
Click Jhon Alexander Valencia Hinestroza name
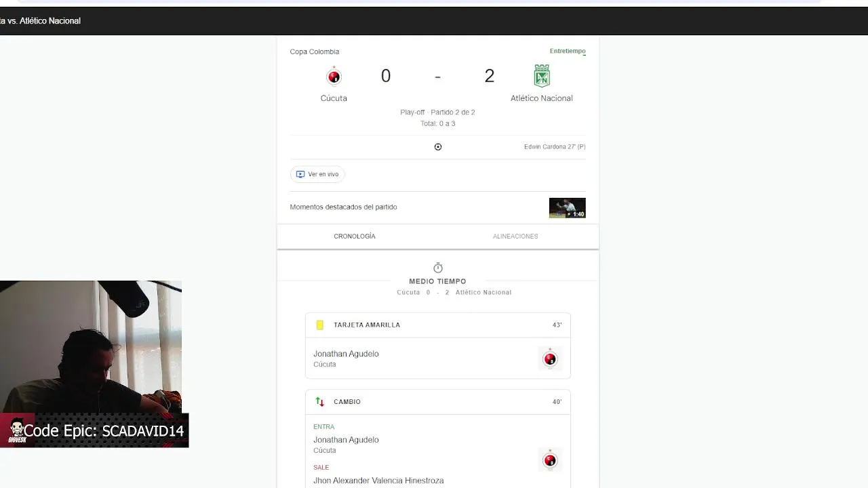(378, 481)
